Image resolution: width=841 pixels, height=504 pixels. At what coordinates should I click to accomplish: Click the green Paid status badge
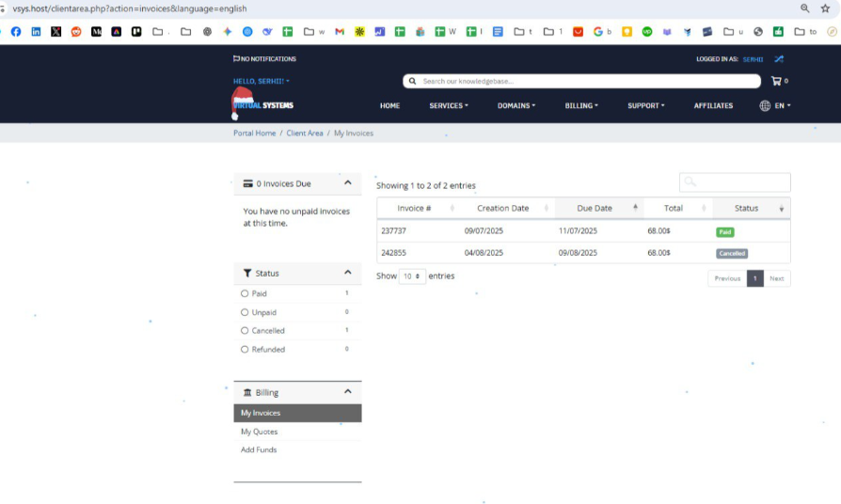pyautogui.click(x=724, y=232)
